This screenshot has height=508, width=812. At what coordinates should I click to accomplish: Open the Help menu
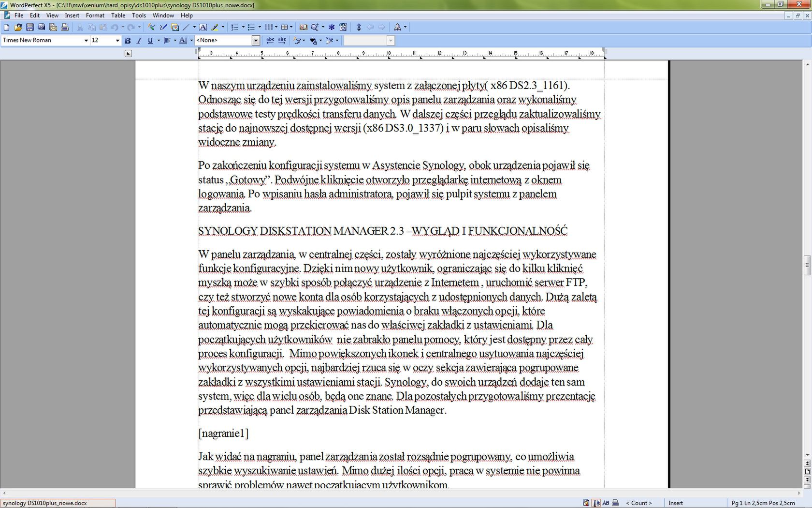[x=187, y=15]
